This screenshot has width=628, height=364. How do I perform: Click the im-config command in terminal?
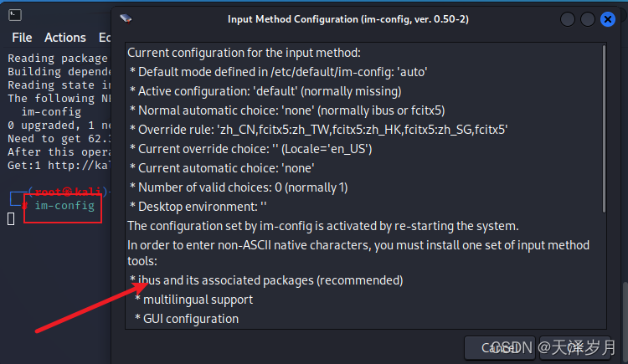[64, 206]
